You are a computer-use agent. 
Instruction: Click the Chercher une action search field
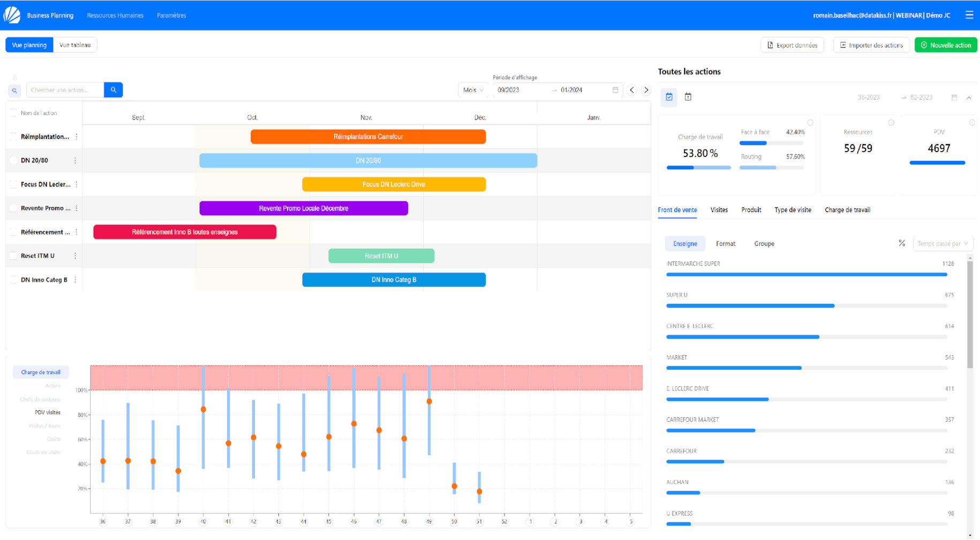pos(65,90)
